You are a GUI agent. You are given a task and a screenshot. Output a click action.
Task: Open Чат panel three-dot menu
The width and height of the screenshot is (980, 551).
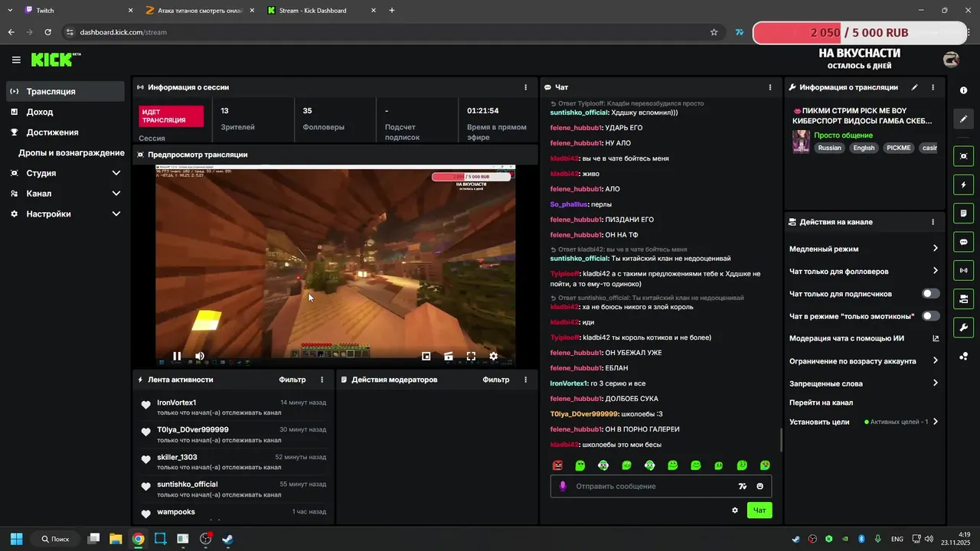coord(770,87)
